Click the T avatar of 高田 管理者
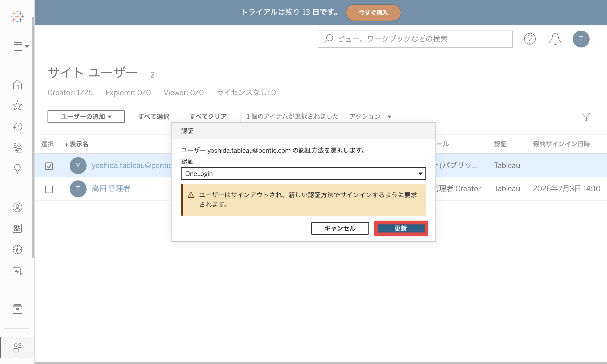The image size is (607, 364). click(x=78, y=189)
